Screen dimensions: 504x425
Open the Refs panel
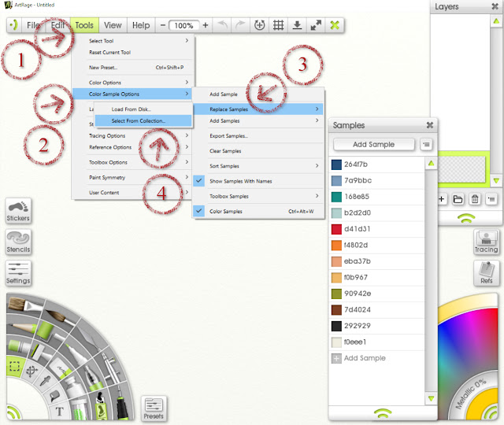(487, 273)
